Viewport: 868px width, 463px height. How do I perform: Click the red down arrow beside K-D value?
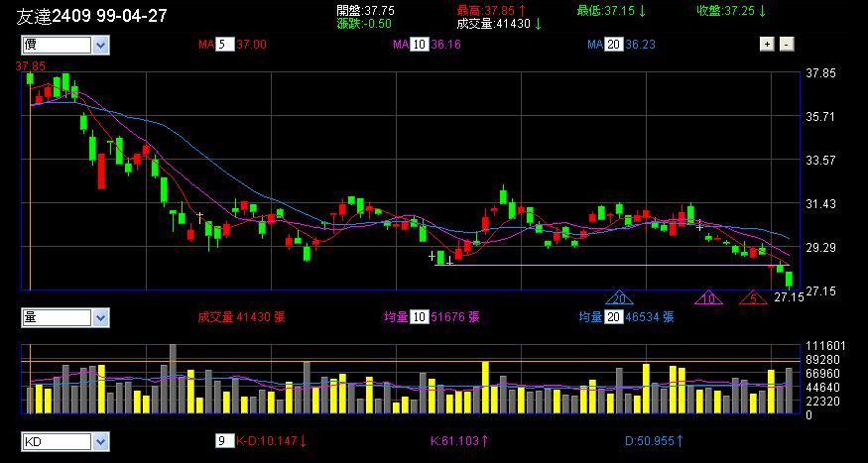(x=303, y=439)
